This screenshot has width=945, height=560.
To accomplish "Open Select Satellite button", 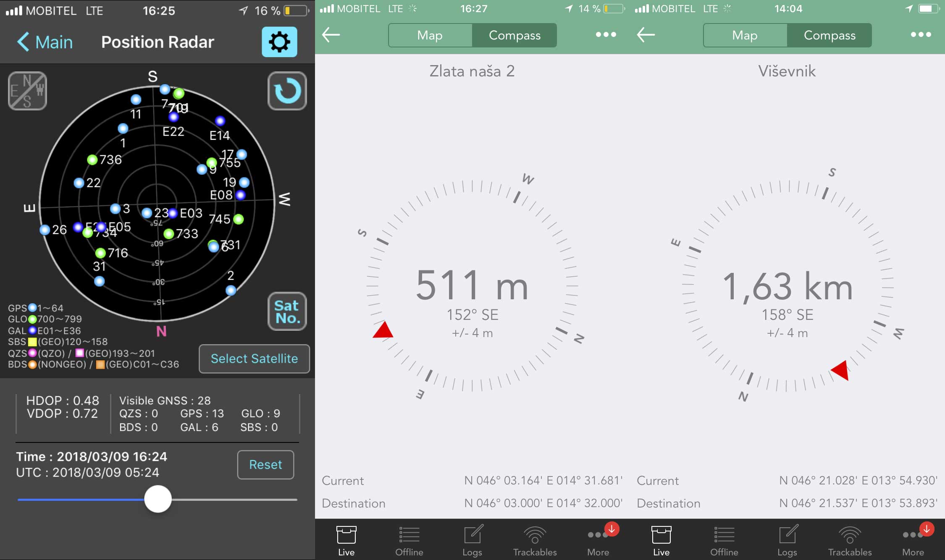I will coord(254,359).
